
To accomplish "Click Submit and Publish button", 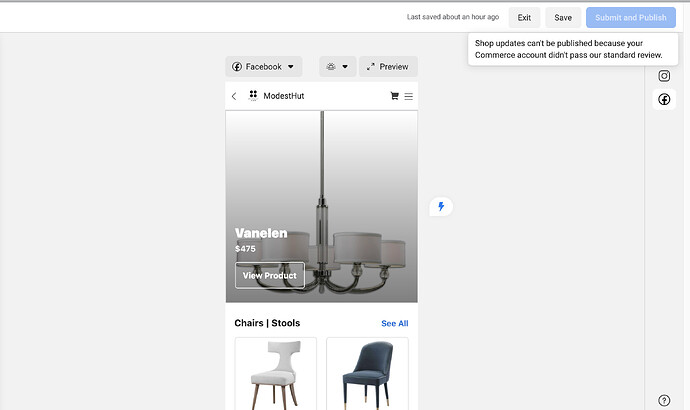I will click(x=631, y=18).
